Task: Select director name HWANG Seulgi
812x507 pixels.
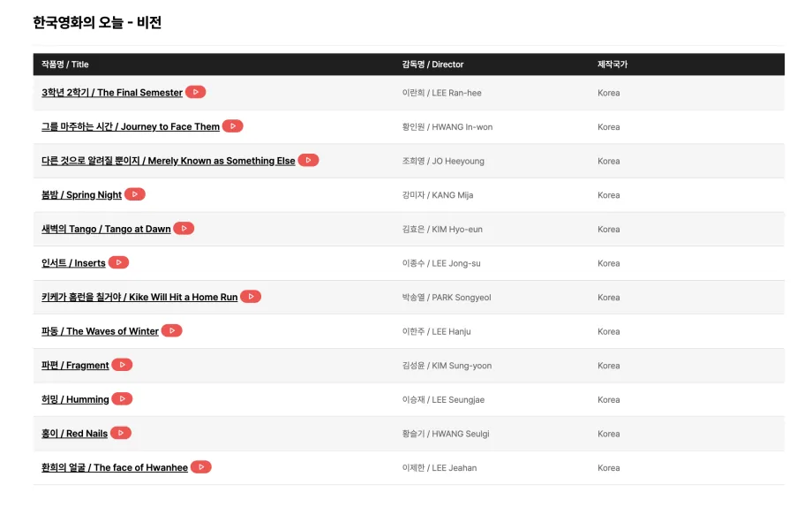Action: (x=461, y=434)
